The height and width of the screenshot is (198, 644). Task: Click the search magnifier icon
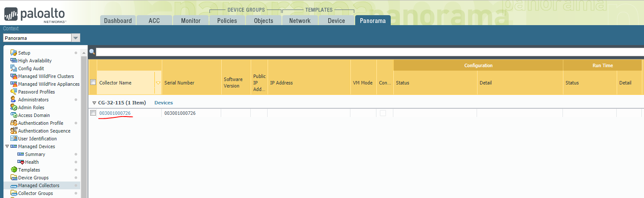(x=92, y=52)
